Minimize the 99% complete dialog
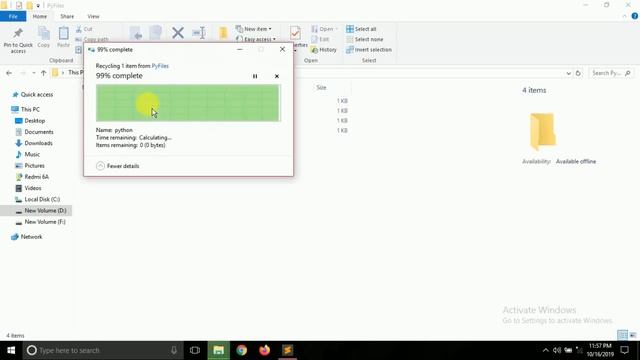 [x=240, y=49]
